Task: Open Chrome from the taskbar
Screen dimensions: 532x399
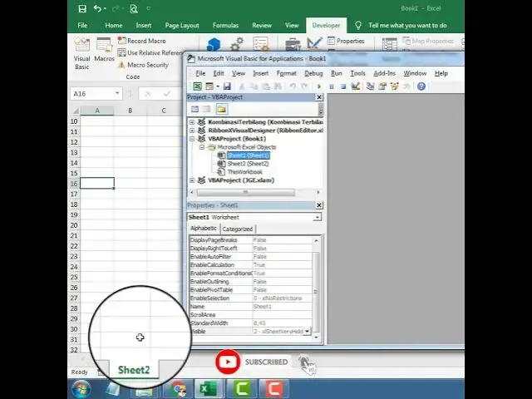Action: point(178,389)
